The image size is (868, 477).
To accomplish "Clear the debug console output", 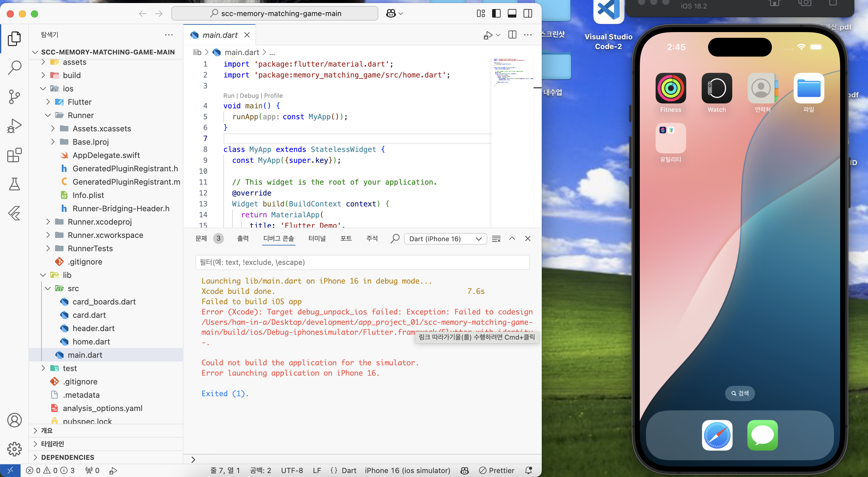I will pos(496,238).
